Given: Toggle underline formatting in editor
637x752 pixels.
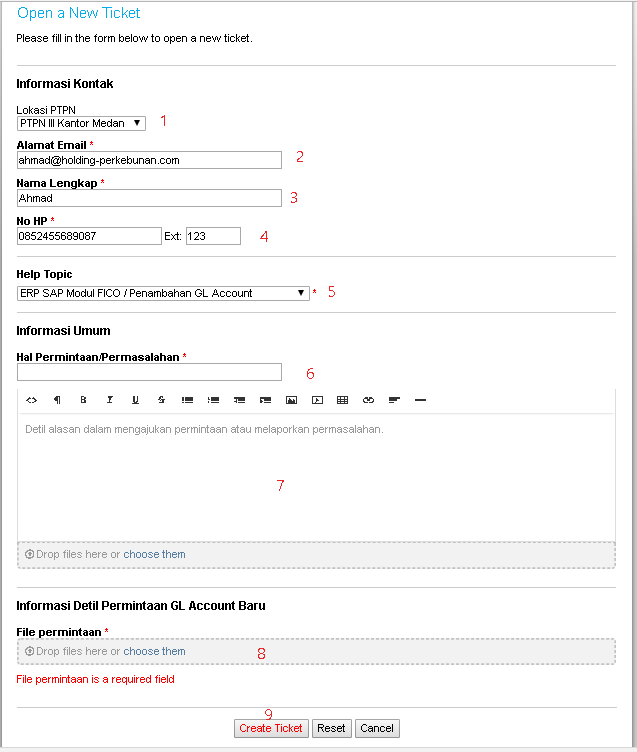Looking at the screenshot, I should coord(135,400).
